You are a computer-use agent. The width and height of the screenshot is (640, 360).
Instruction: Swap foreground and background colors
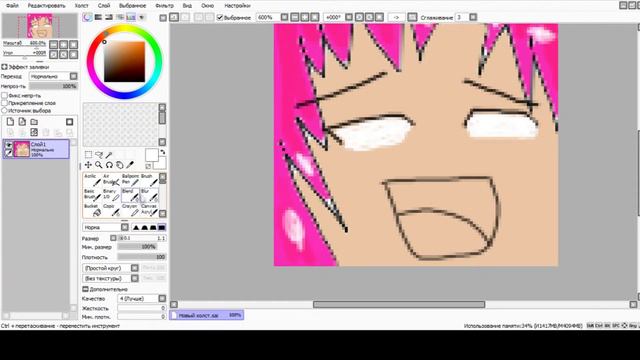point(162,152)
